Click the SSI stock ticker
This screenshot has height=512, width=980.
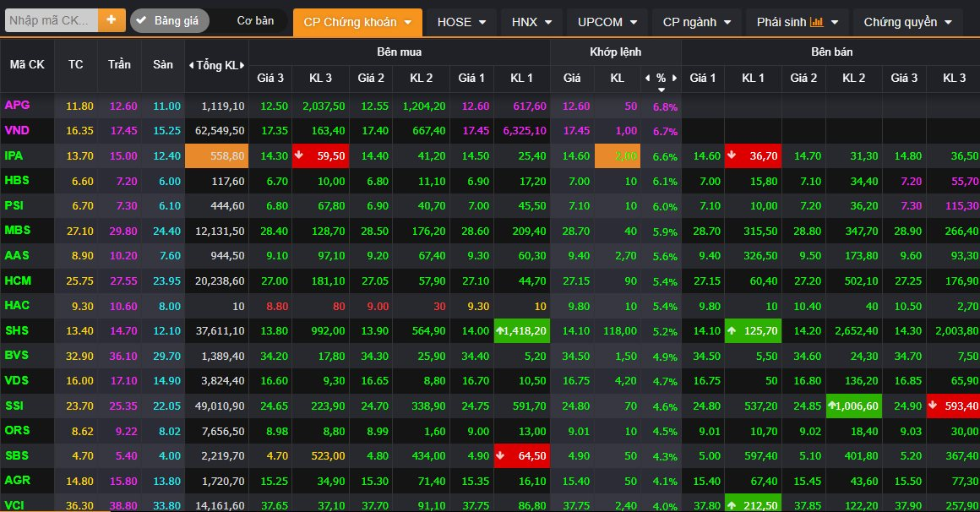[15, 406]
